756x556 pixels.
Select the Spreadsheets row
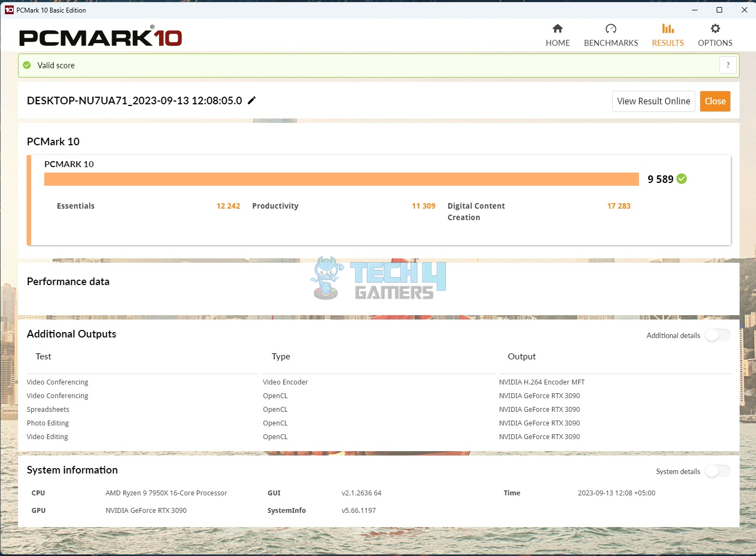click(378, 409)
